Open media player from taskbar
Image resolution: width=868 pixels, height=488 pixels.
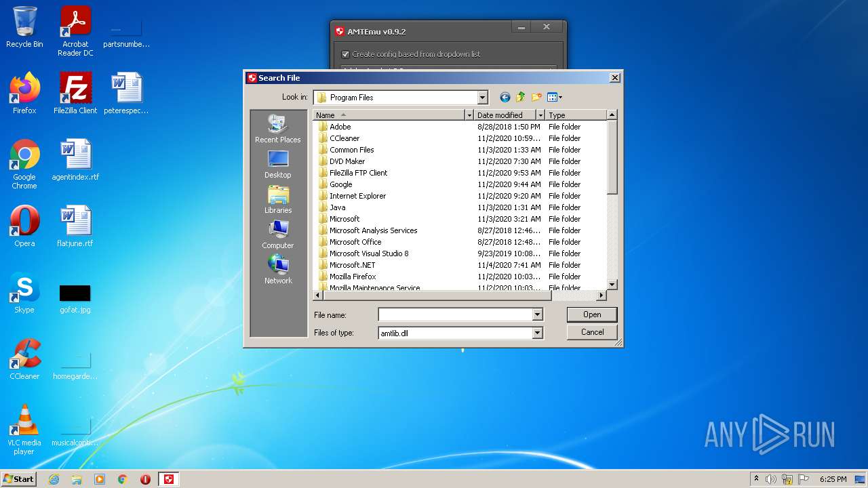pos(100,479)
